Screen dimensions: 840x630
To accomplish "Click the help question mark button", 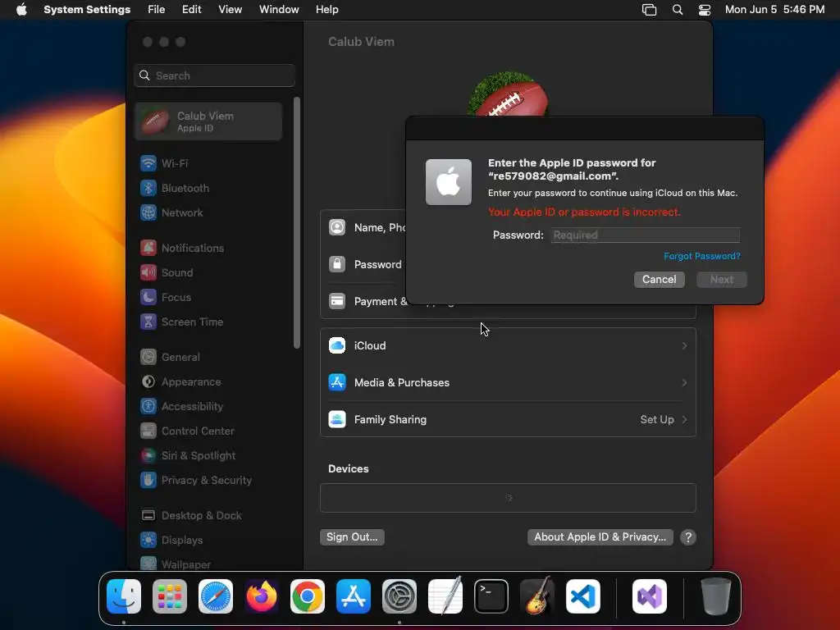I will point(688,537).
